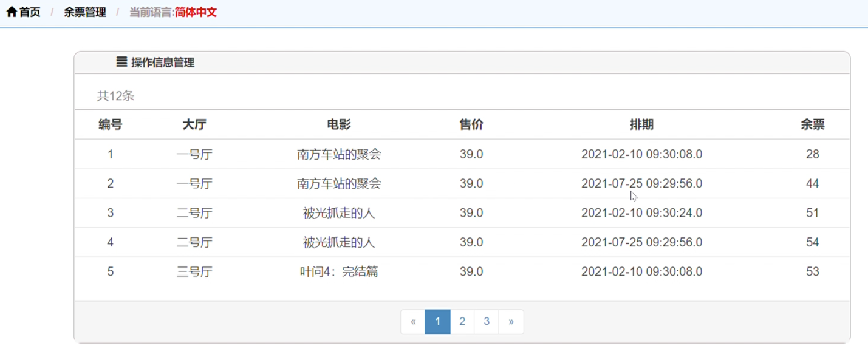Click 二号厅 in row 3
Viewport: 868px width, 363px height.
194,213
